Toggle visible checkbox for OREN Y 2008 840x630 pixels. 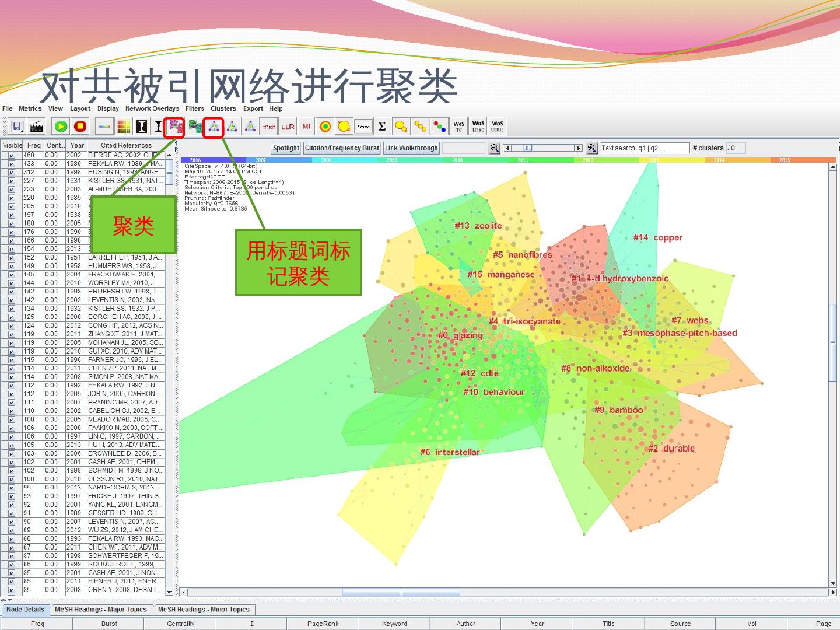[11, 590]
